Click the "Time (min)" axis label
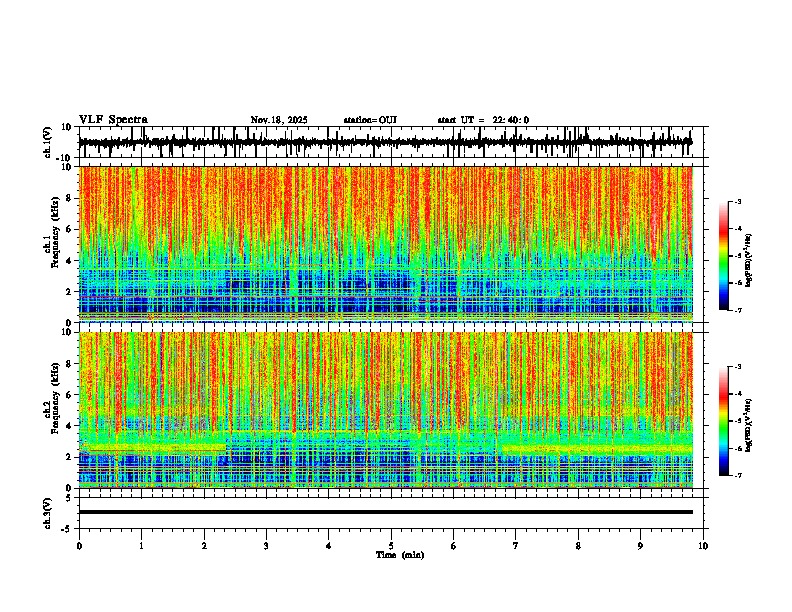The width and height of the screenshot is (792, 612). pos(400,555)
